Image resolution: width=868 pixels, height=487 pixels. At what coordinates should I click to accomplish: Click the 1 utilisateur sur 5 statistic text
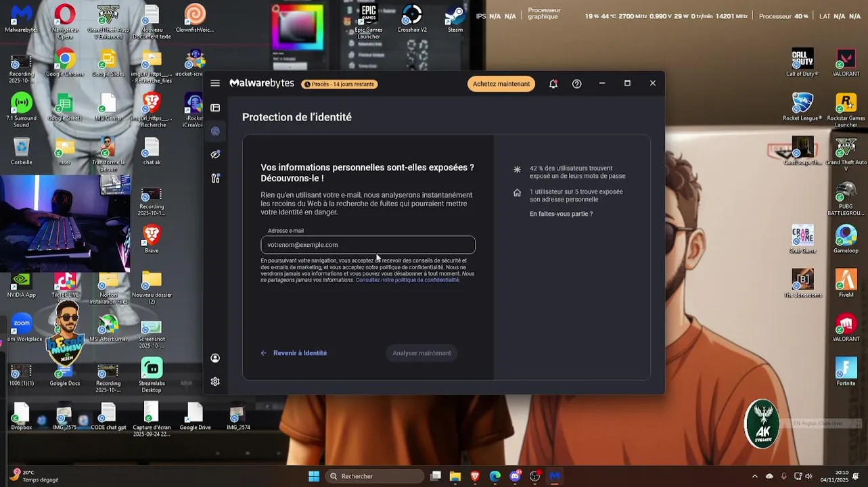(x=576, y=195)
